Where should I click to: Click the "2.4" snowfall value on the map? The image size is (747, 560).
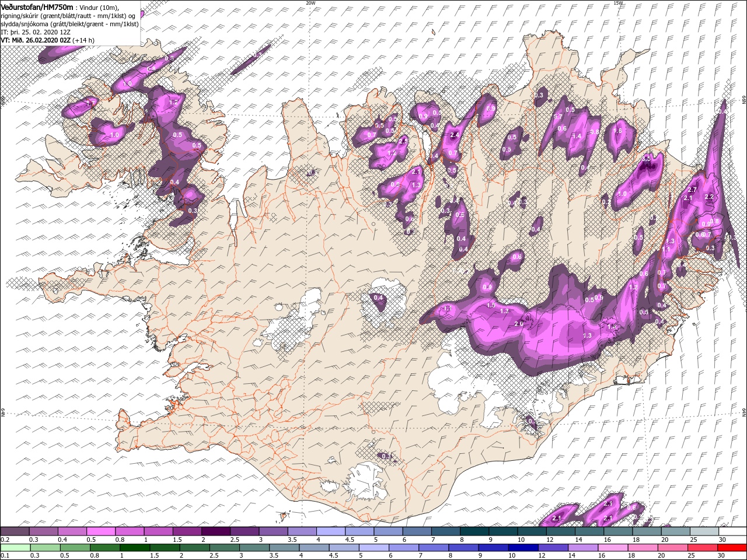(455, 135)
